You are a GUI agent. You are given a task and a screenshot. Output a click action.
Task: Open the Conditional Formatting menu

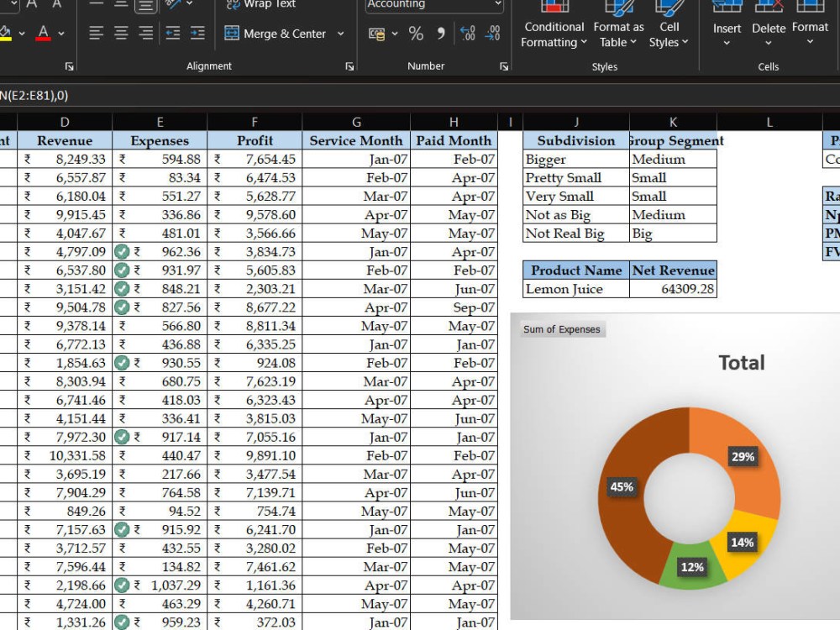554,27
